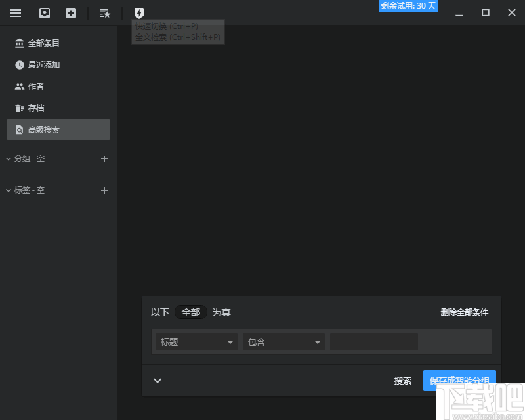Viewport: 525px width, 420px height.
Task: Click 删除全部条件 to clear conditions
Action: pos(465,312)
